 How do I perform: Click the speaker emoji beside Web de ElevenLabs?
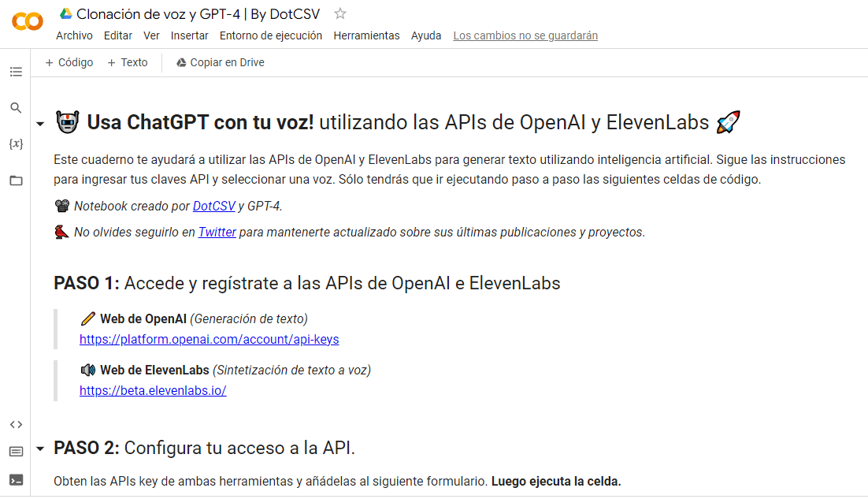[x=87, y=370]
